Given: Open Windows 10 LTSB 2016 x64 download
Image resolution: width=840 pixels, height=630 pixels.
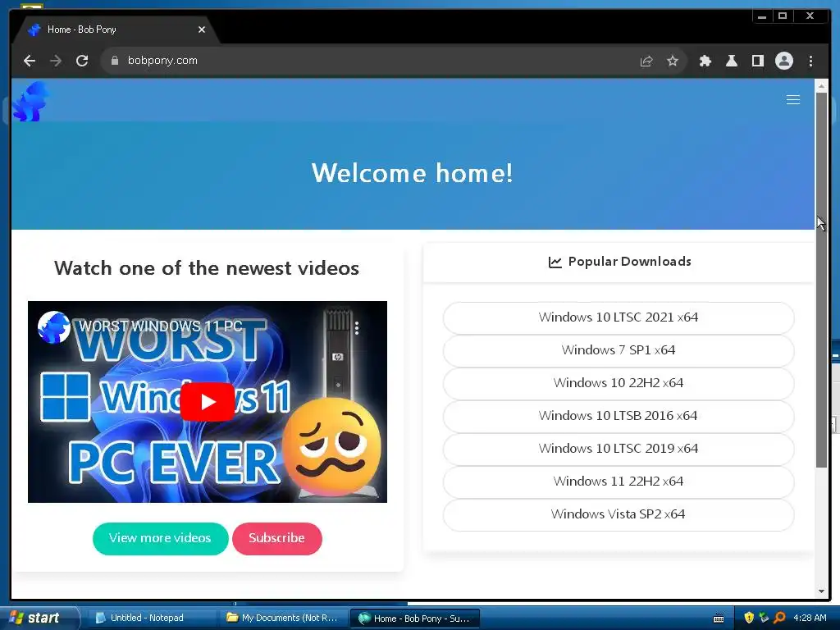Looking at the screenshot, I should coord(619,416).
